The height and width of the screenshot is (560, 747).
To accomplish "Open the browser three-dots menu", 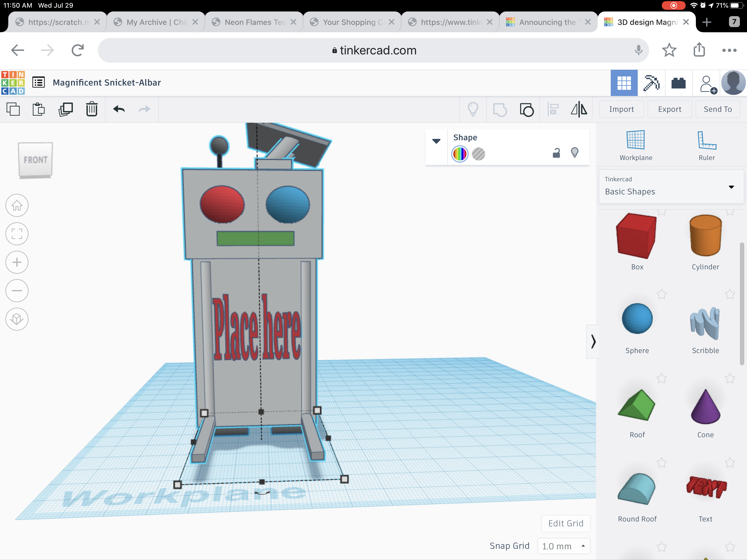I will pos(729,50).
